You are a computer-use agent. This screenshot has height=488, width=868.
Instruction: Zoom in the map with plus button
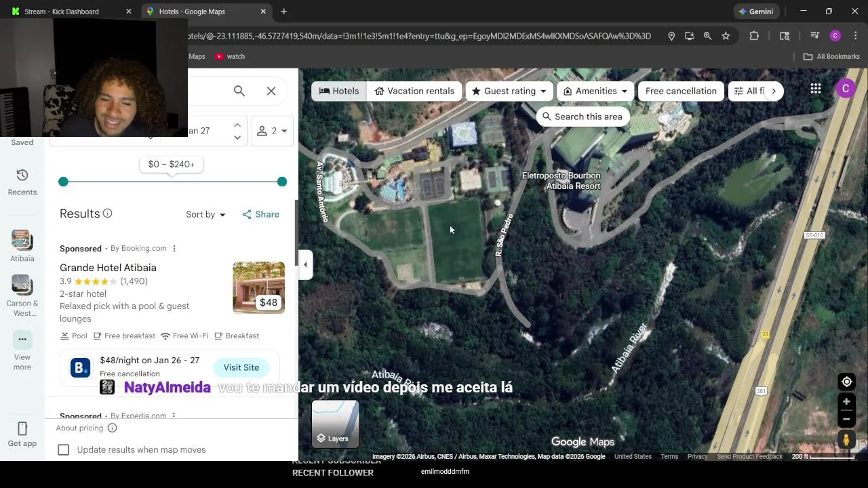pyautogui.click(x=846, y=402)
